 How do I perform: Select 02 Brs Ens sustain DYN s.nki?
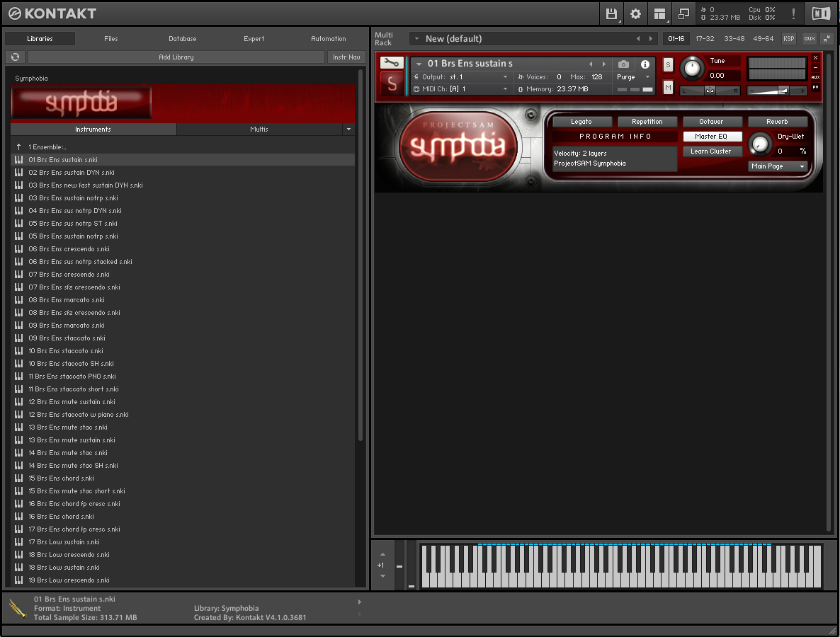pos(183,173)
